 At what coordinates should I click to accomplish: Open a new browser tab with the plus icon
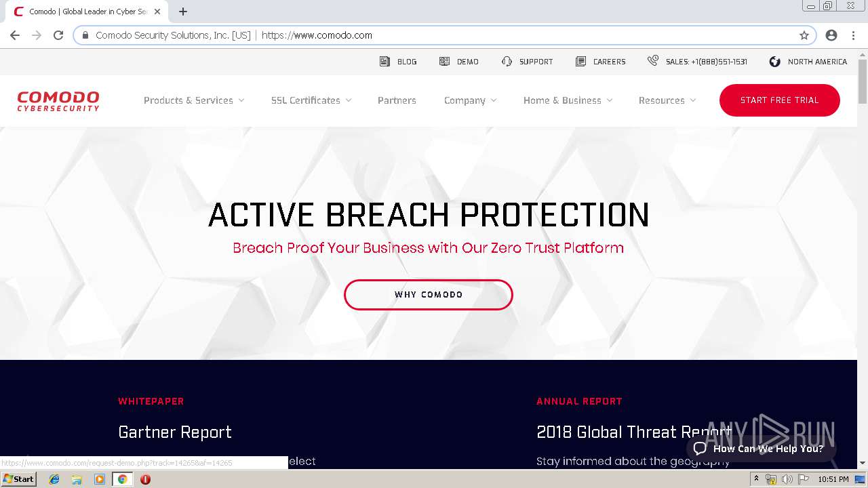tap(182, 12)
